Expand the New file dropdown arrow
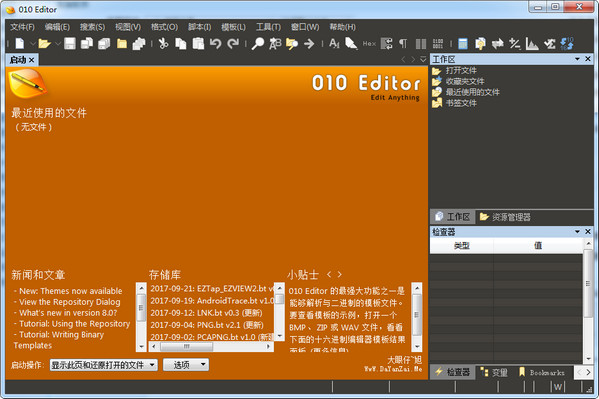The width and height of the screenshot is (599, 399). pos(33,44)
